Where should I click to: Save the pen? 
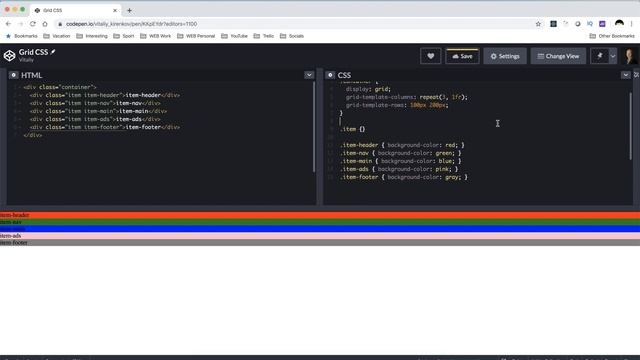462,56
